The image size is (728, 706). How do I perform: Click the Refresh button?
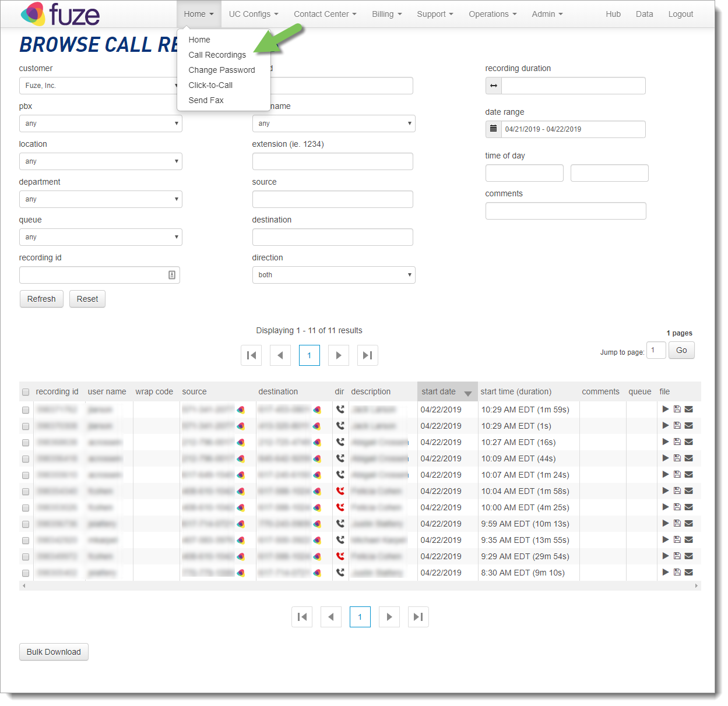coord(41,299)
